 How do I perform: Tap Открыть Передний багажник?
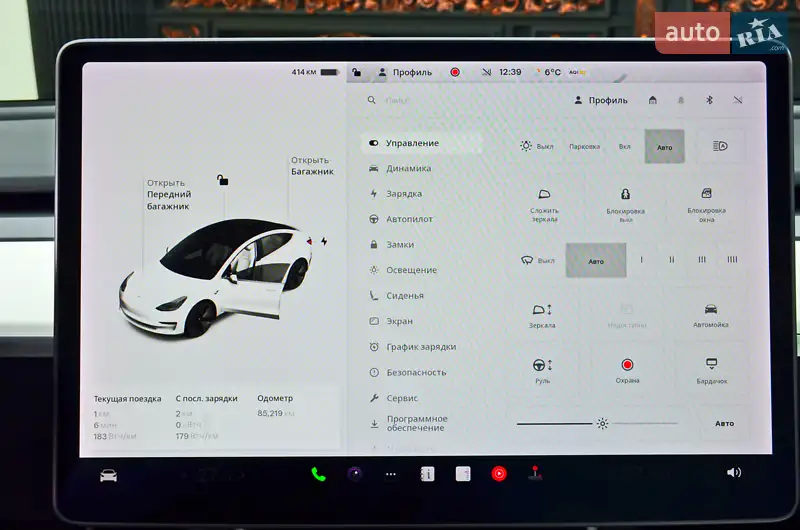169,194
